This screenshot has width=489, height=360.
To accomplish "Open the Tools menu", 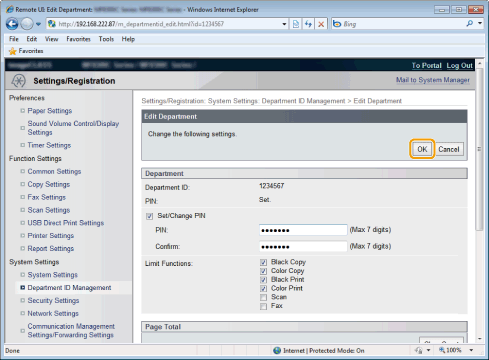I will (x=106, y=39).
